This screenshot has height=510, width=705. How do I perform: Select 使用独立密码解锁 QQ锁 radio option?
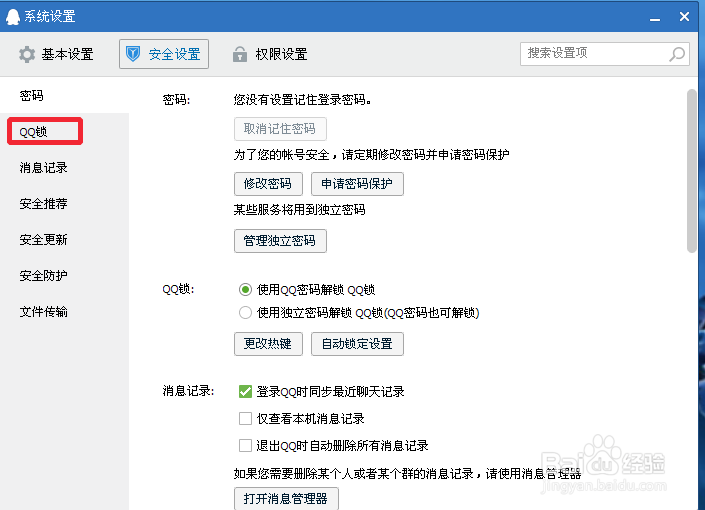click(245, 313)
